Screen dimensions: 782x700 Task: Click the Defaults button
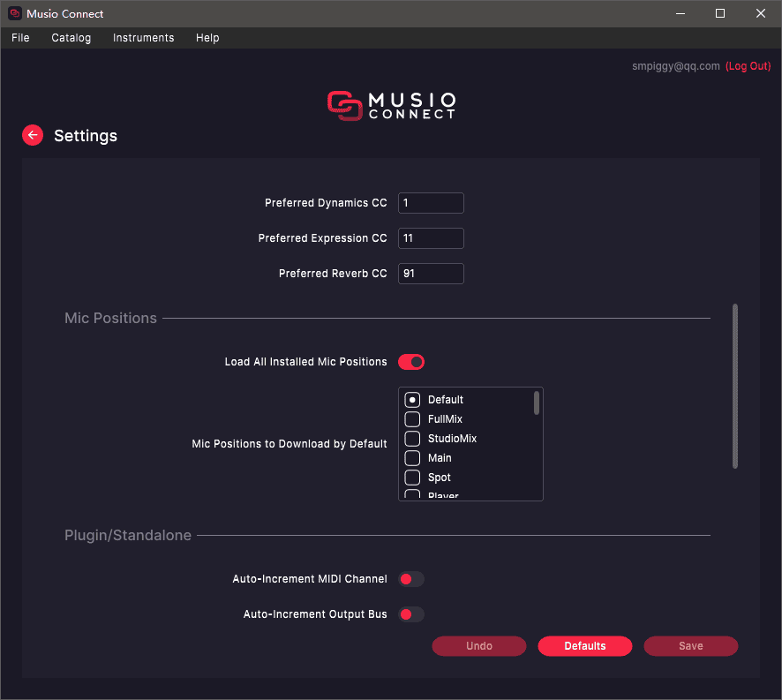pyautogui.click(x=585, y=646)
